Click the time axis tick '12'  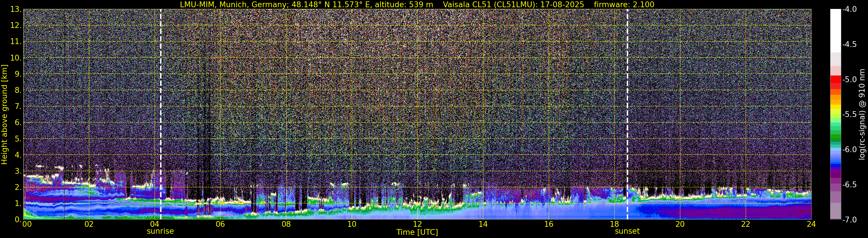[417, 224]
